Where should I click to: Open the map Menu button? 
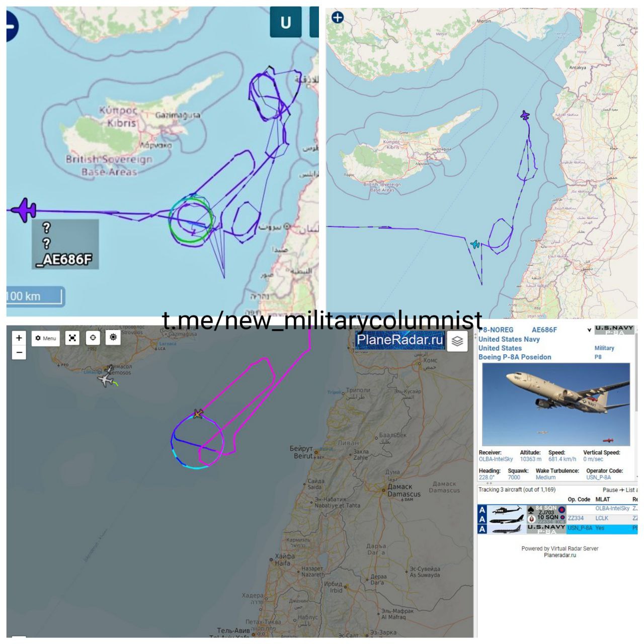(x=46, y=338)
